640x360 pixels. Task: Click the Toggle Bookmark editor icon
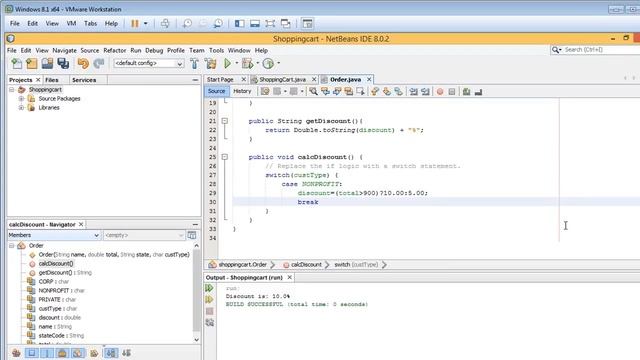398,91
